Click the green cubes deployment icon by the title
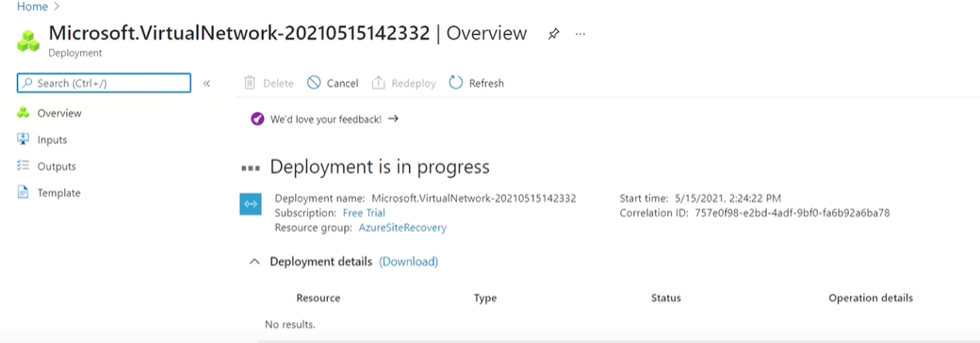The image size is (980, 343). point(28,41)
